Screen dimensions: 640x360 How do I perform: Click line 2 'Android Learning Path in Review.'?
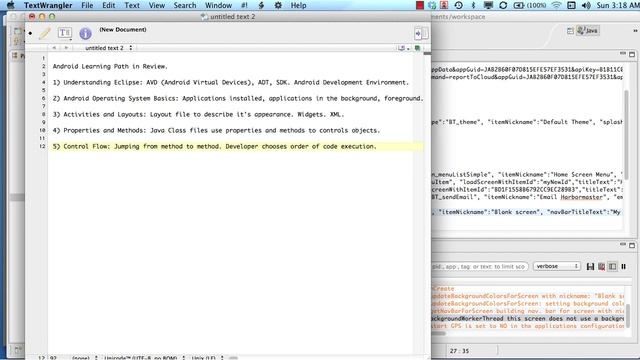pyautogui.click(x=110, y=66)
